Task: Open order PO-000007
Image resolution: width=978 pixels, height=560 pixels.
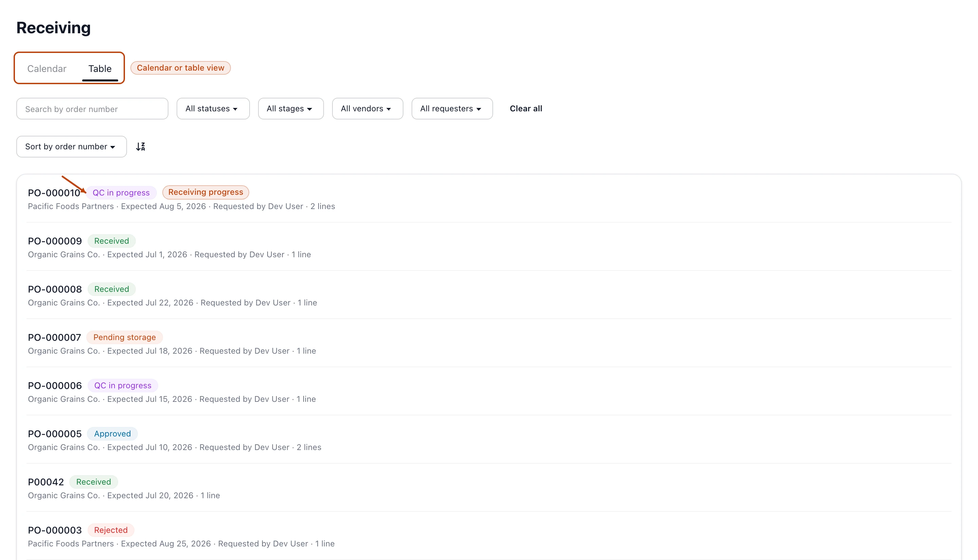Action: click(x=54, y=337)
